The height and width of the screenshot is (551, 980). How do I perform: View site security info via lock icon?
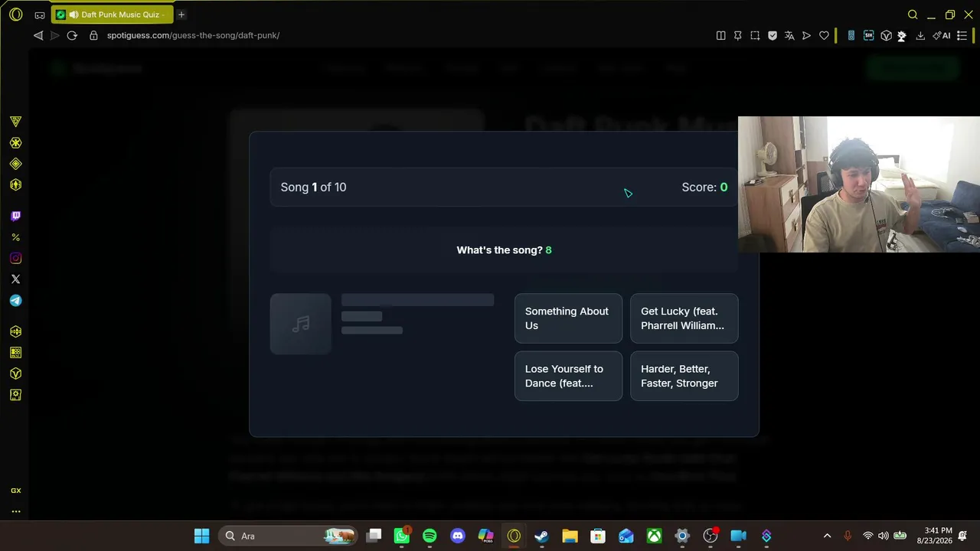[x=93, y=35]
